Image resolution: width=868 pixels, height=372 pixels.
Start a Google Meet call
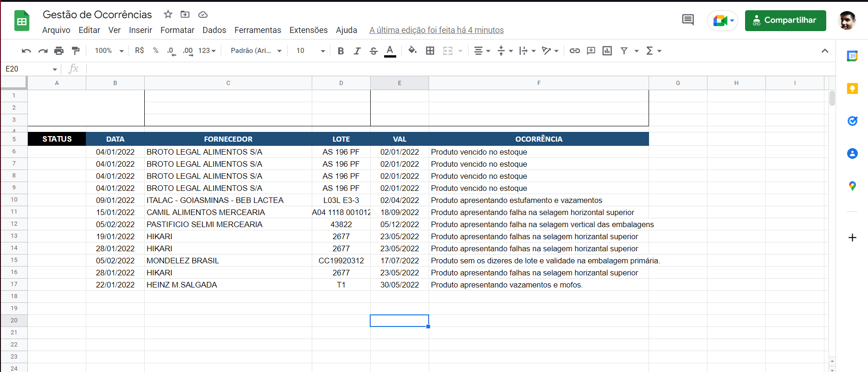[722, 20]
